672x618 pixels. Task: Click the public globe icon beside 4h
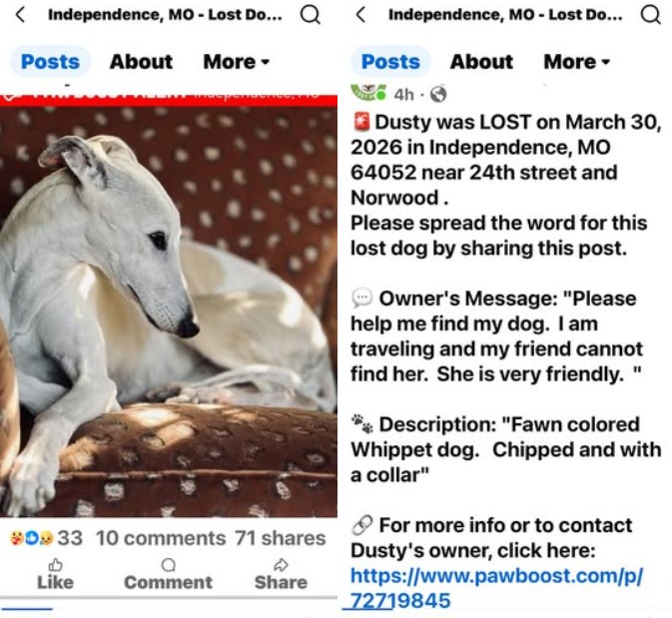tap(438, 94)
